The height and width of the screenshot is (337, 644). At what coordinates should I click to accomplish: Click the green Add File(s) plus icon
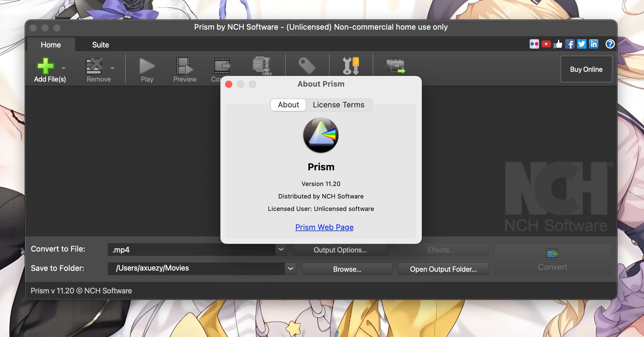click(45, 66)
